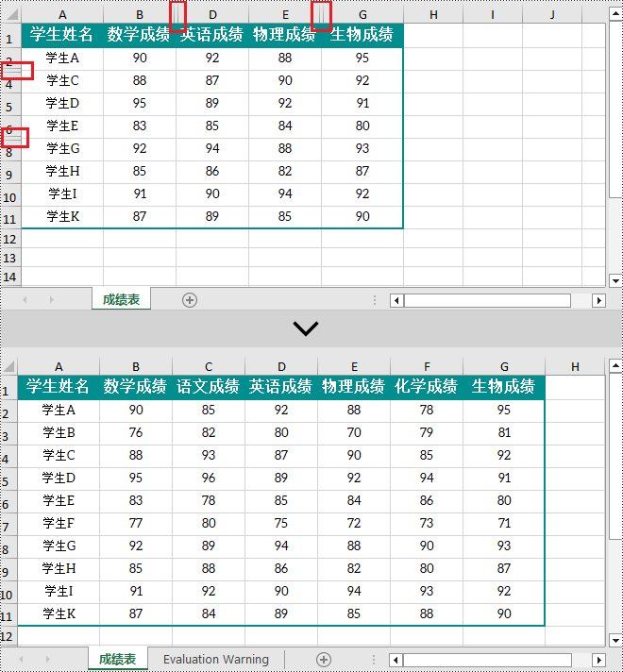Select row 7 header in bottom workbook
The height and width of the screenshot is (672, 623).
[8, 524]
